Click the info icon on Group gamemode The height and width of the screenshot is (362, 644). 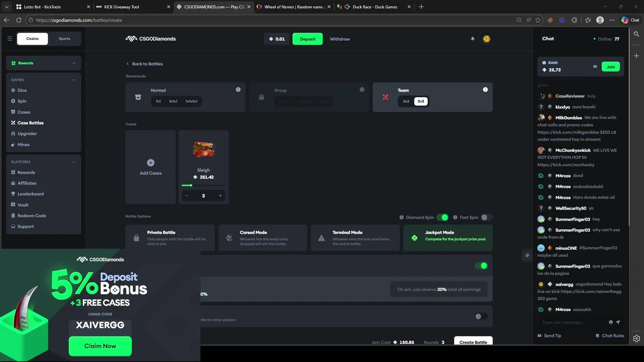click(x=362, y=89)
